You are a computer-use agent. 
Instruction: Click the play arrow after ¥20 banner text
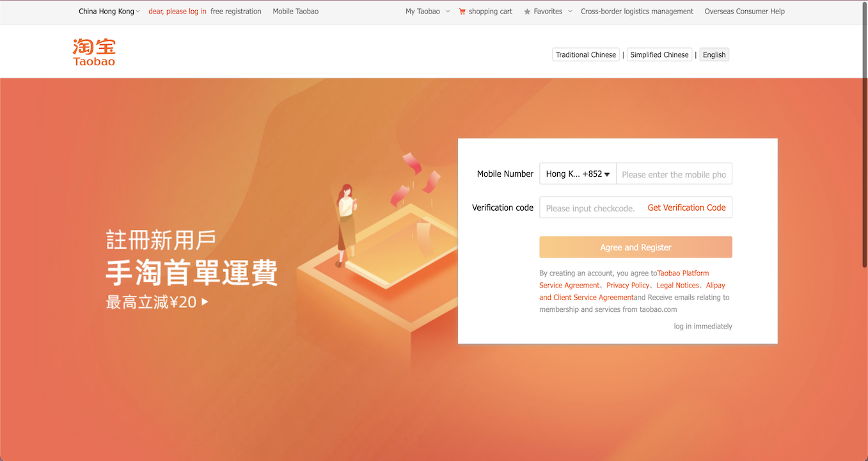tap(205, 302)
